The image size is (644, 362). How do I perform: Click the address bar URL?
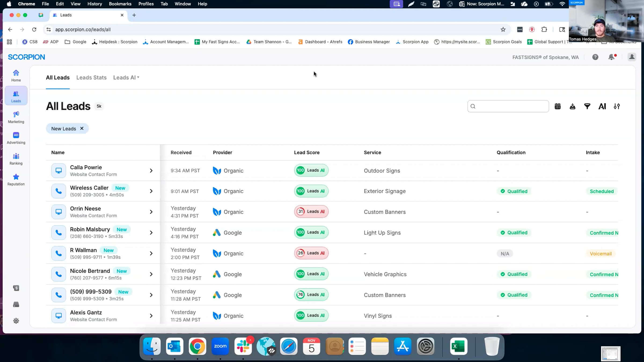point(83,29)
